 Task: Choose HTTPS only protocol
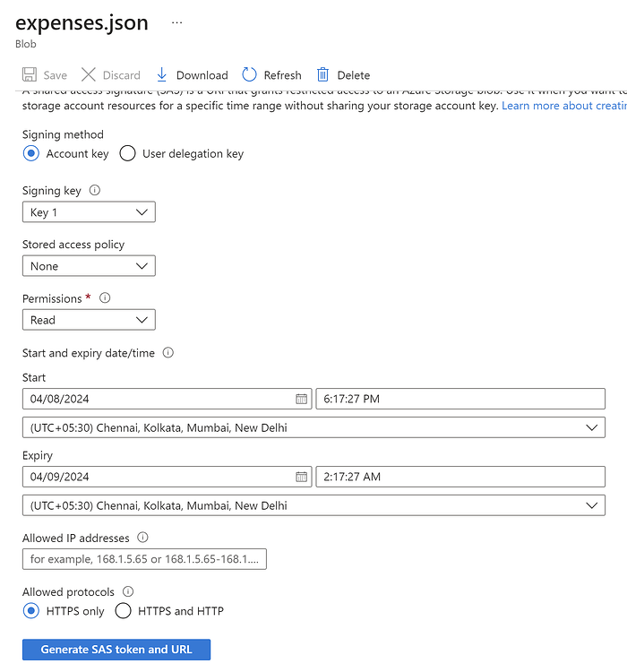coord(31,611)
